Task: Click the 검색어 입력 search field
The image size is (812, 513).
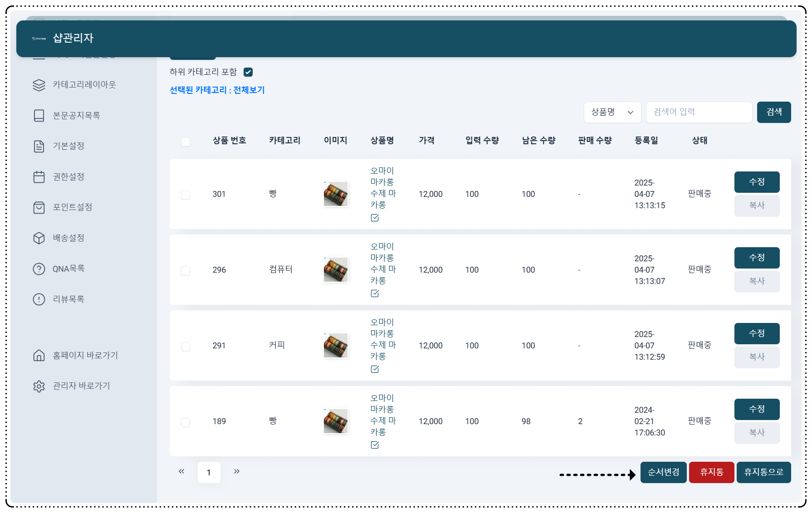Action: pos(699,112)
